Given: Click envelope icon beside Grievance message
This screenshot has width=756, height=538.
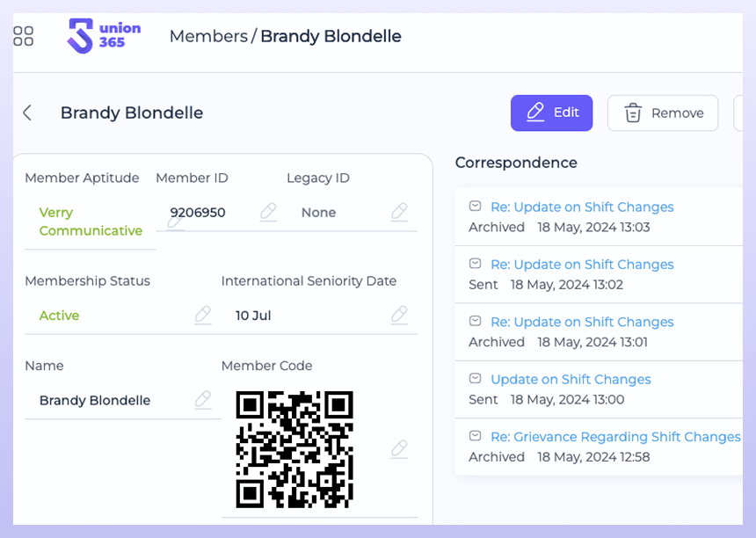Looking at the screenshot, I should coord(475,436).
